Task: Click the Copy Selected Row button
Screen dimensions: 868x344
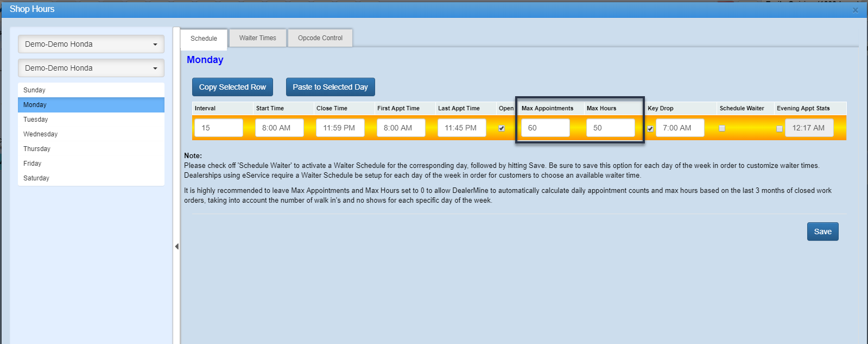Action: (232, 87)
